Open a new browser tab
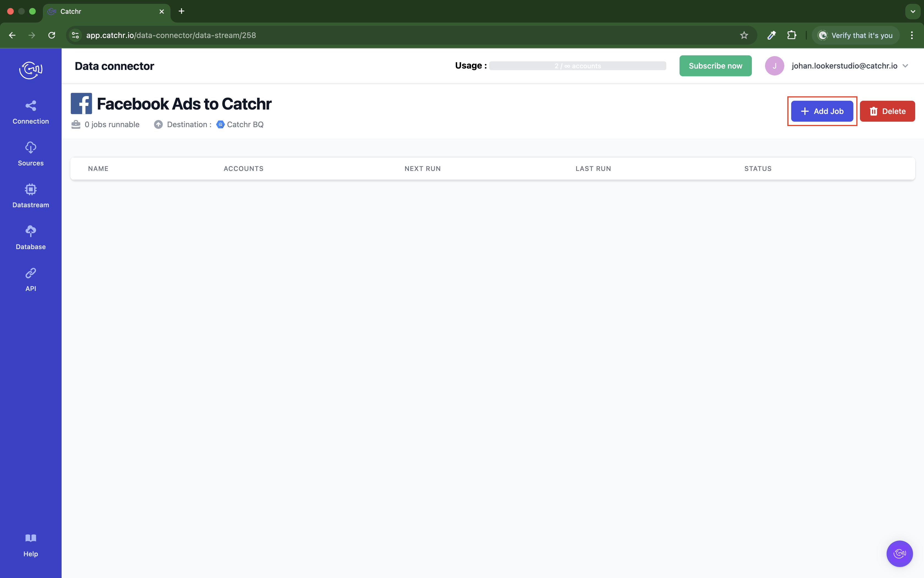The width and height of the screenshot is (924, 578). (x=182, y=12)
